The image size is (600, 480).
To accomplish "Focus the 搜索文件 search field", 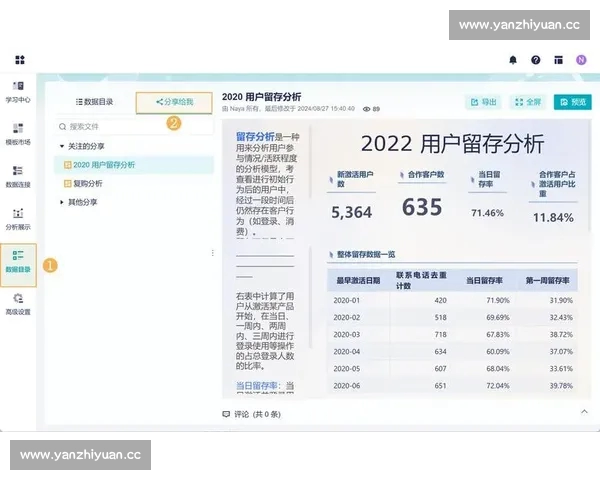I will tap(134, 127).
